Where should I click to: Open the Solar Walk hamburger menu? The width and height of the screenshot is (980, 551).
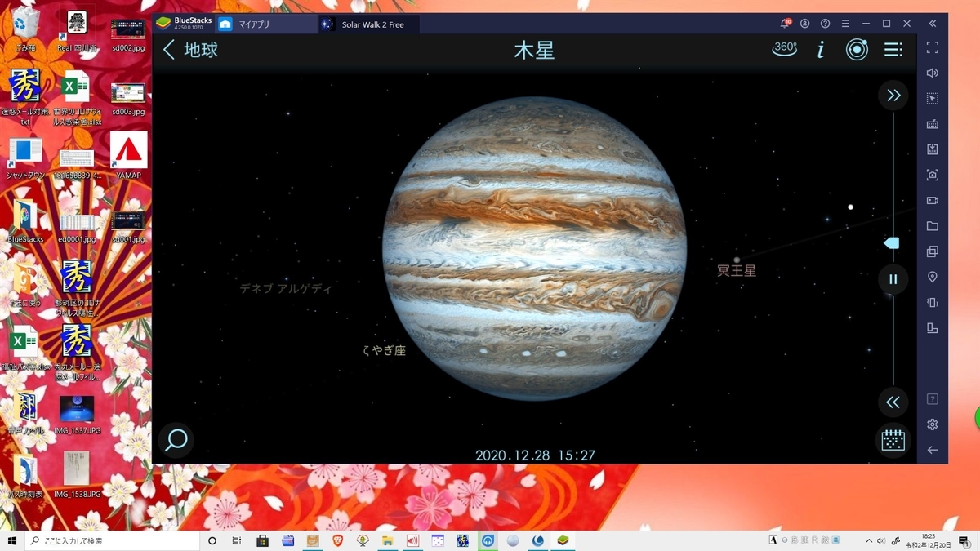pyautogui.click(x=893, y=50)
